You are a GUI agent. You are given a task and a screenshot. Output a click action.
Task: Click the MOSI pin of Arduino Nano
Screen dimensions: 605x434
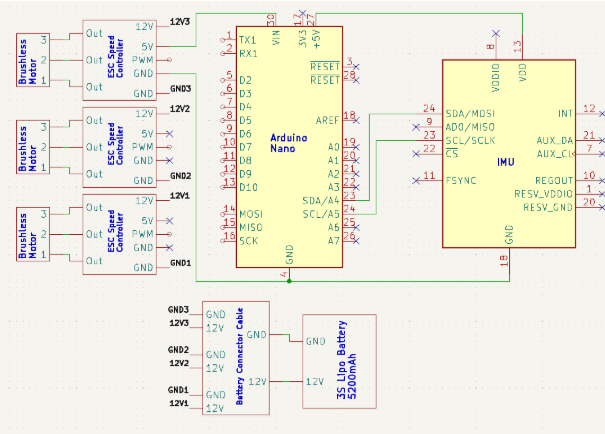pos(251,214)
